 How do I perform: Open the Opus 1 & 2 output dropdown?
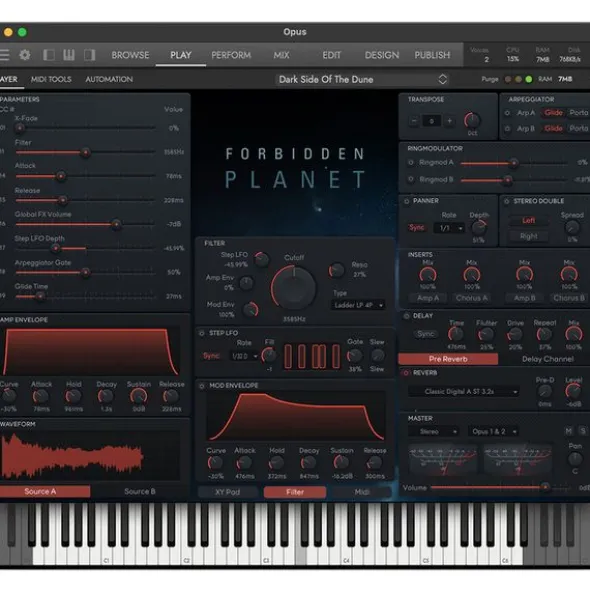493,432
